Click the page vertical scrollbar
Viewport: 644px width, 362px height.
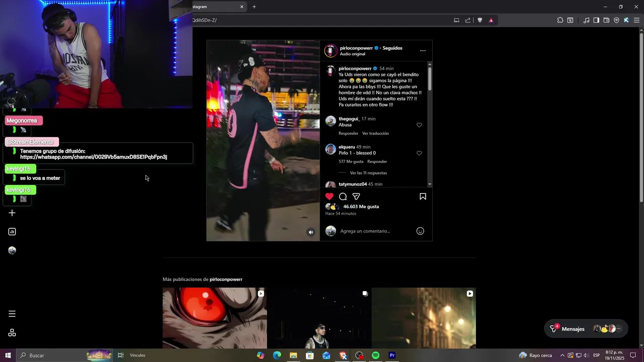641,117
